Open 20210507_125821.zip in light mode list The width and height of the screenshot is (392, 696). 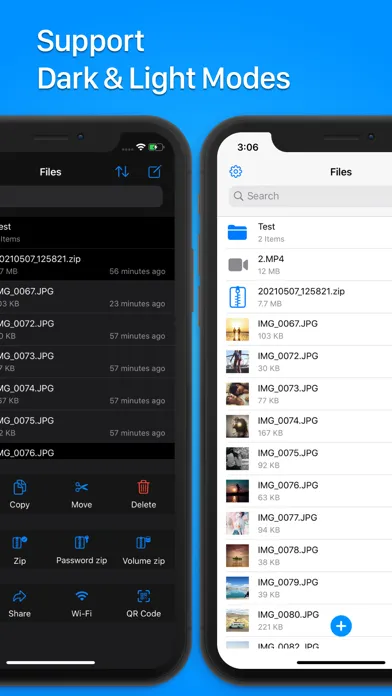click(x=305, y=297)
